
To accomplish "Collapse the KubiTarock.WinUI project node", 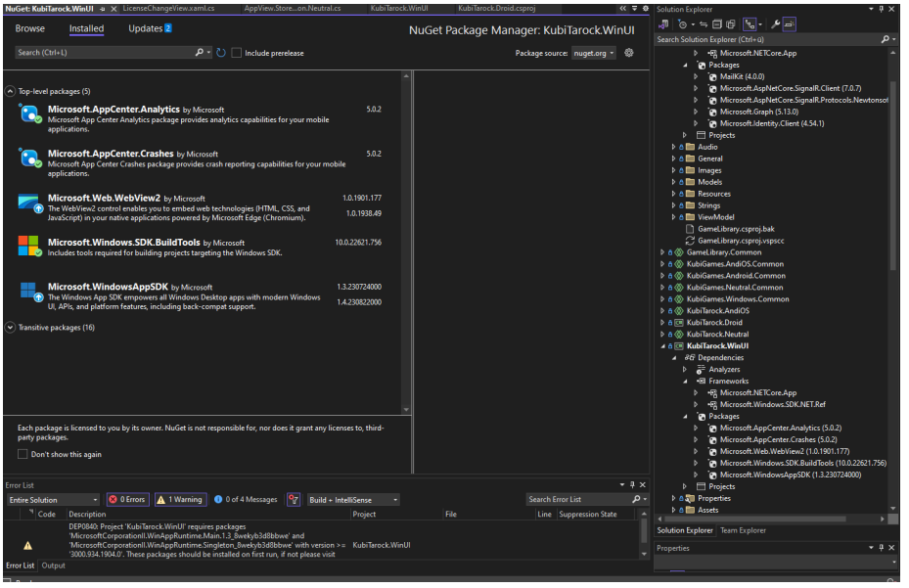I will (662, 346).
